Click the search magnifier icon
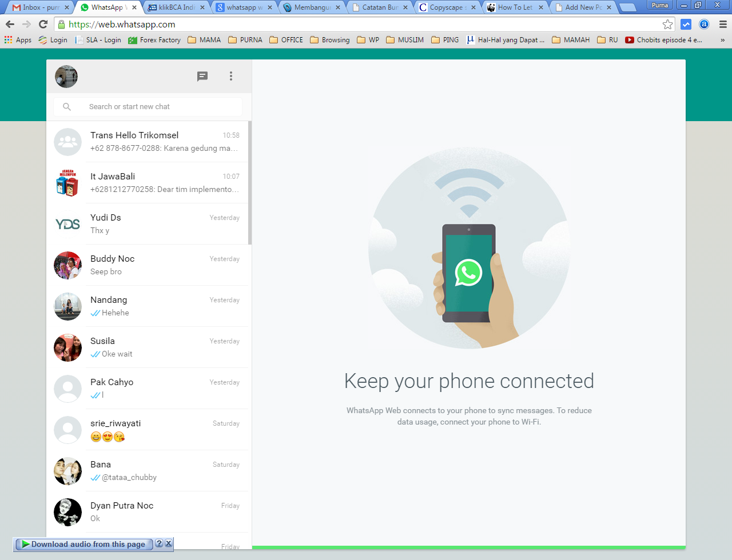The image size is (732, 560). [67, 107]
